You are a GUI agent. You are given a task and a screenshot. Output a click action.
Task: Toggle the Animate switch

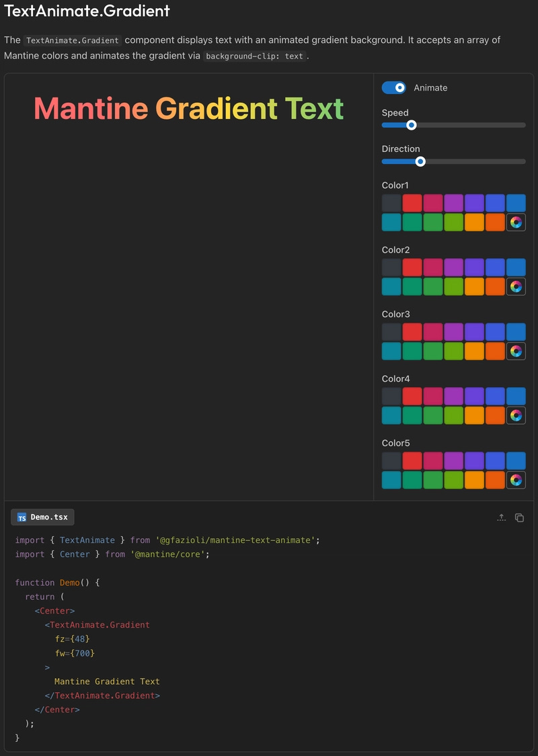coord(393,88)
